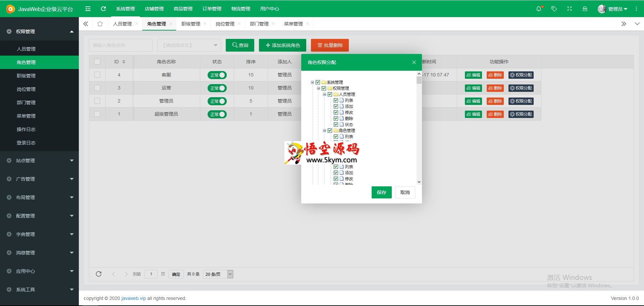The image size is (644, 306).
Task: Uncheck 人员管理 checkbox in permission tree
Action: coord(330,94)
